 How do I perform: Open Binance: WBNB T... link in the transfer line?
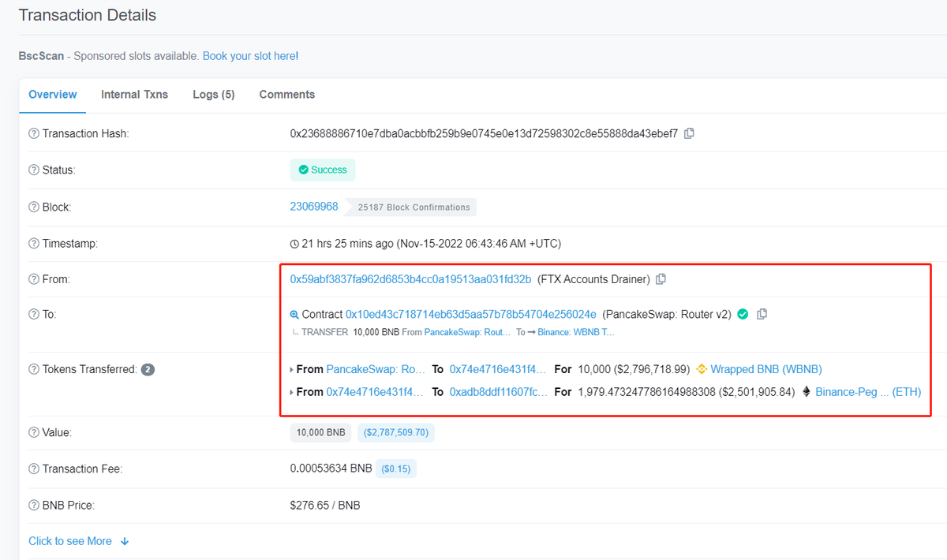[576, 332]
